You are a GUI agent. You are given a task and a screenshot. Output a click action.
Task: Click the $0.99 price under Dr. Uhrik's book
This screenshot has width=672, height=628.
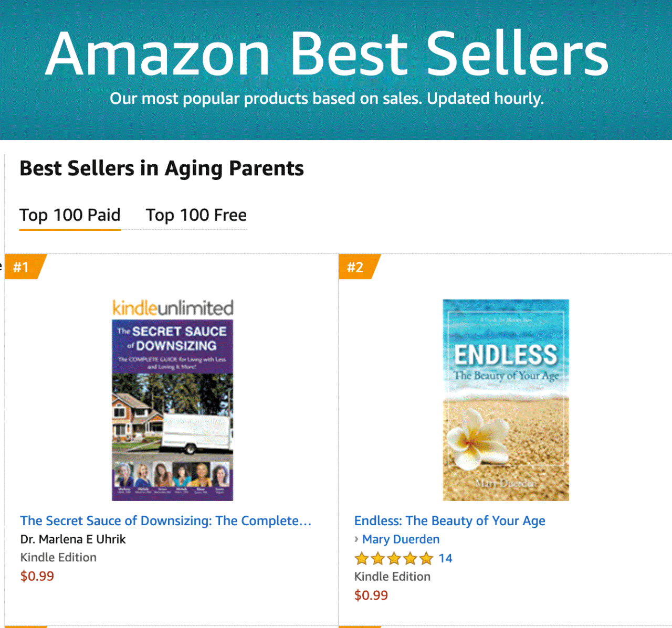pos(37,576)
